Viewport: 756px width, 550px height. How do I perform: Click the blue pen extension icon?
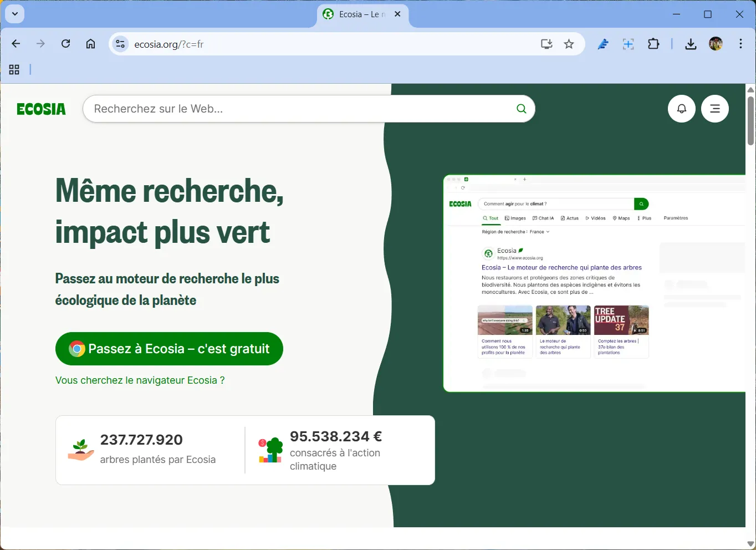pos(603,44)
